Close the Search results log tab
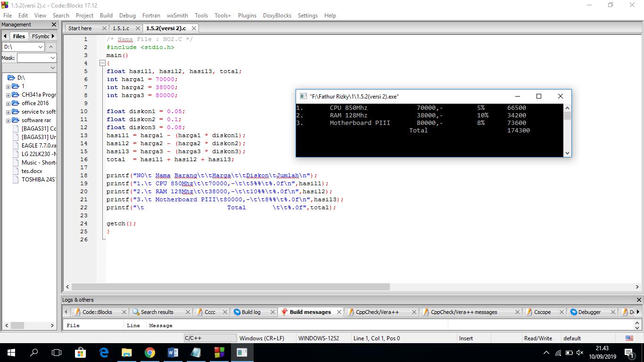 (x=188, y=312)
